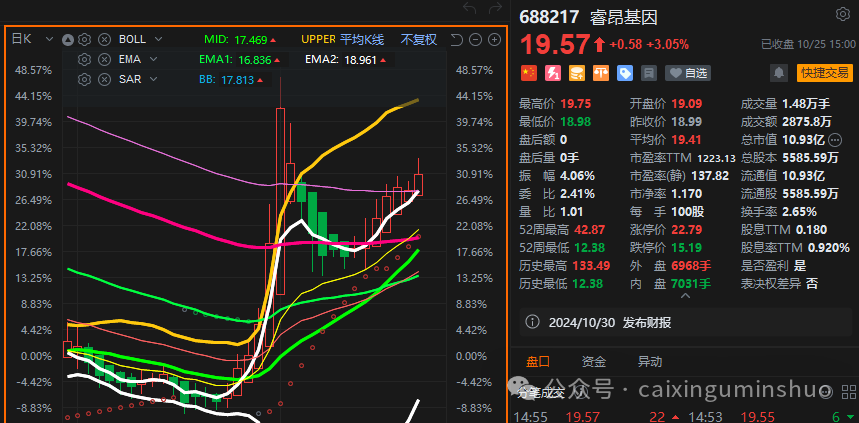Open EMA indicator settings gear
The image size is (859, 423).
click(x=84, y=59)
